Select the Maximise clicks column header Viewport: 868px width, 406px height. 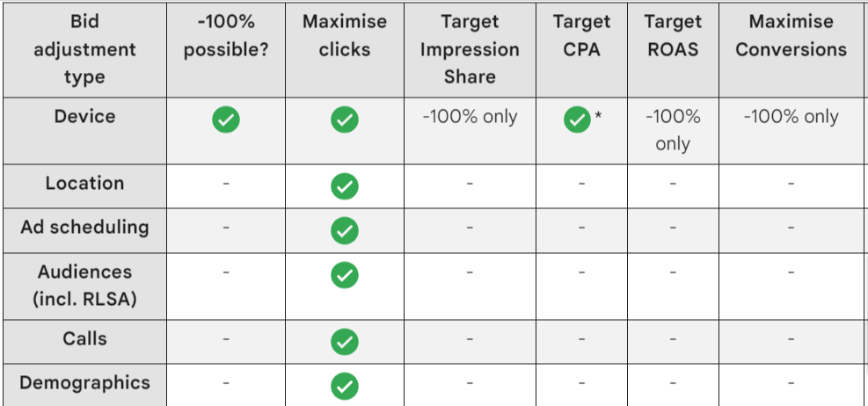345,50
